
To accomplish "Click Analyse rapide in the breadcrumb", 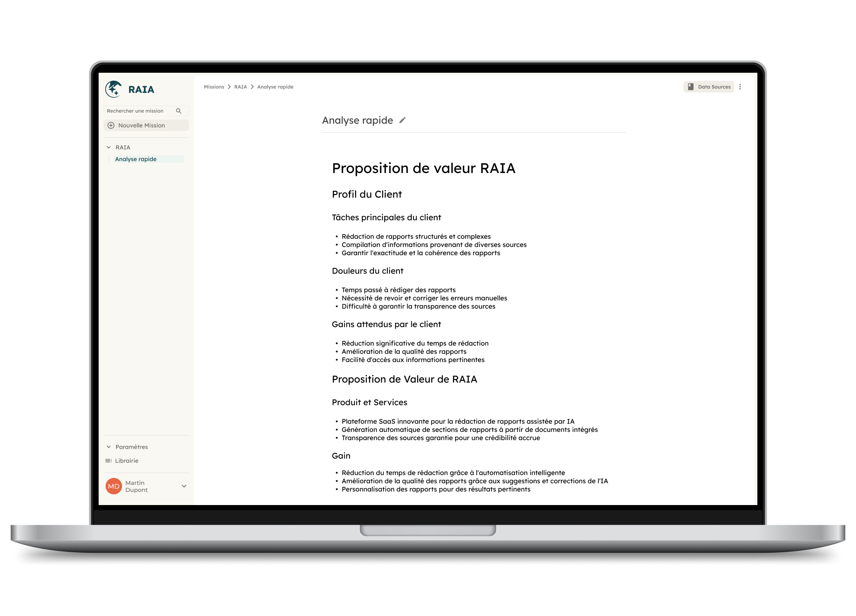I will pos(275,87).
